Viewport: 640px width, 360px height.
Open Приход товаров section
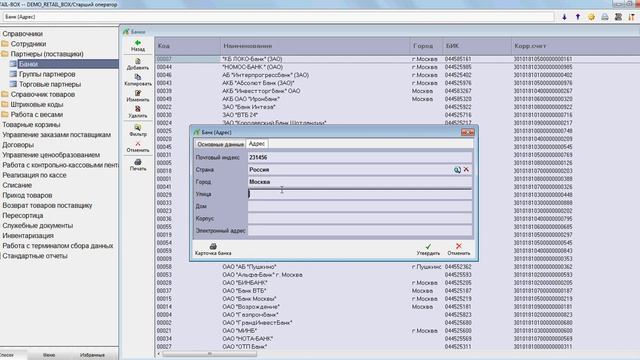point(27,195)
